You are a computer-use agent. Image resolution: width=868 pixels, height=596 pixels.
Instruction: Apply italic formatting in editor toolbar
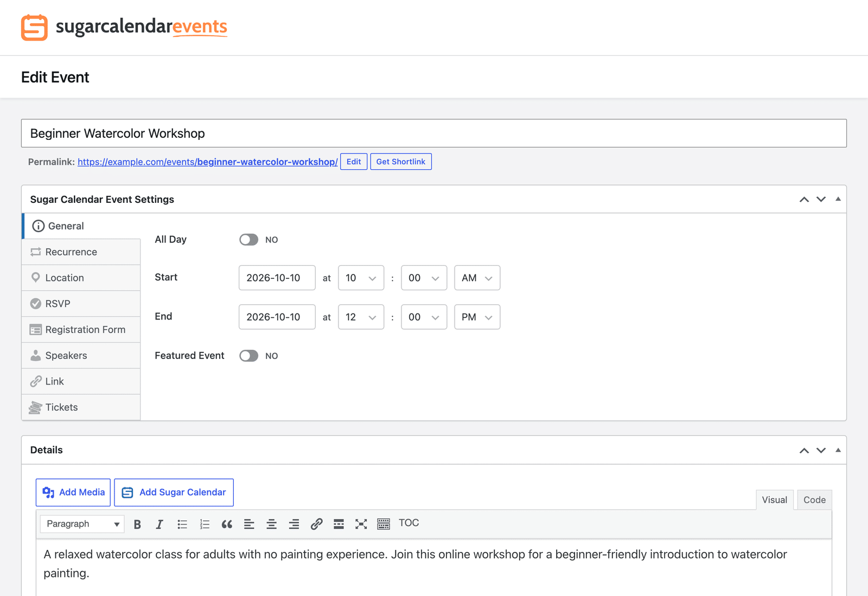[x=159, y=524]
